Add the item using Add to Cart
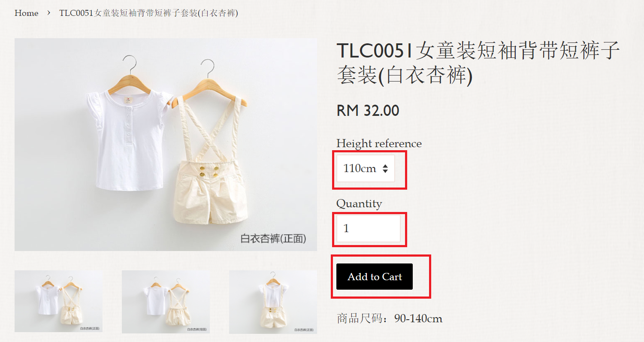This screenshot has width=644, height=342. (375, 277)
